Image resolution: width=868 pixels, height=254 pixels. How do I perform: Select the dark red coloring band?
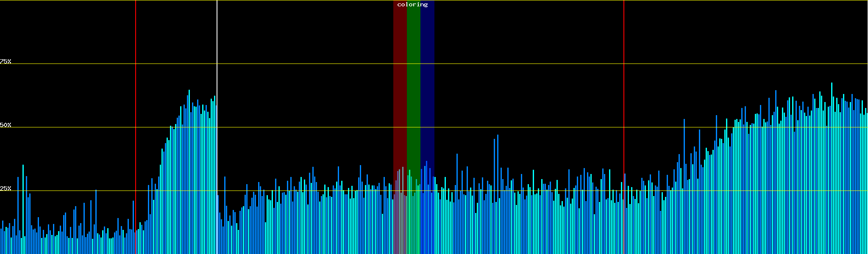tap(400, 85)
